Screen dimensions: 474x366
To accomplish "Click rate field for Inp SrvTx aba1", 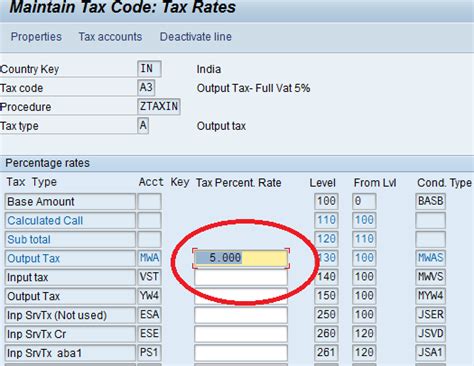I will [241, 353].
